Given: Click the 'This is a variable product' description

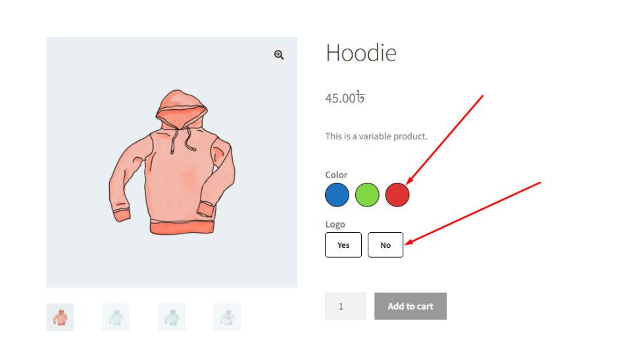Looking at the screenshot, I should coord(376,136).
